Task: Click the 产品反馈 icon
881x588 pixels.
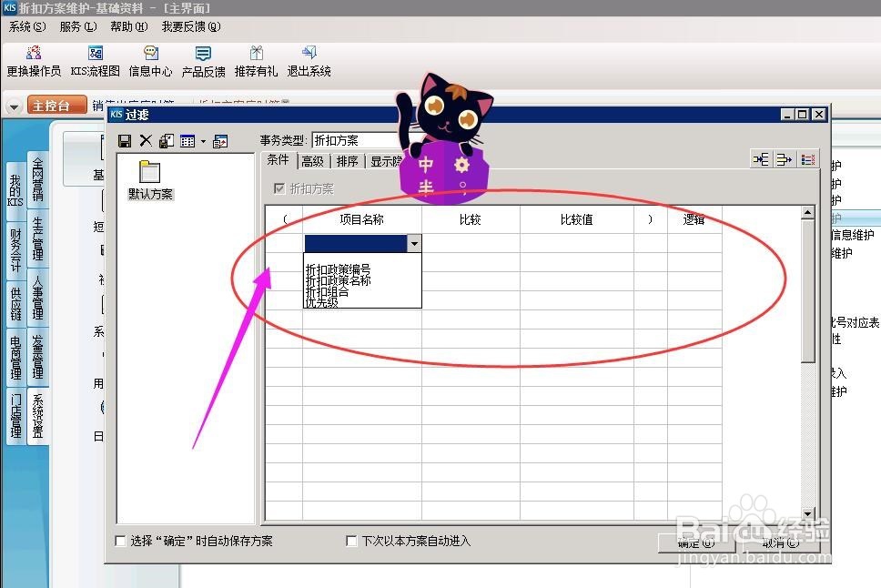Action: click(204, 59)
